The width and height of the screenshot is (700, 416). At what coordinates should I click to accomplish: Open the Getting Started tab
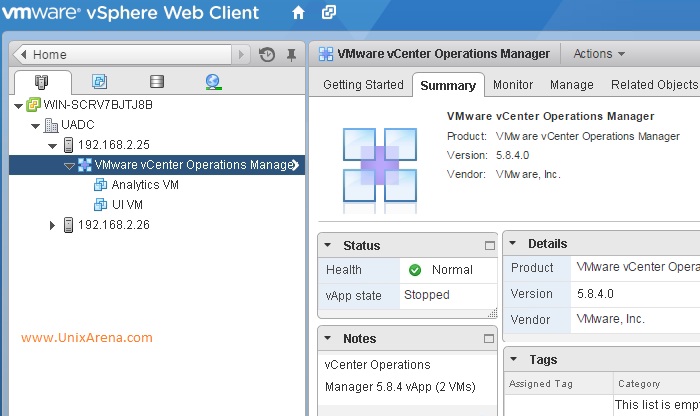coord(363,84)
